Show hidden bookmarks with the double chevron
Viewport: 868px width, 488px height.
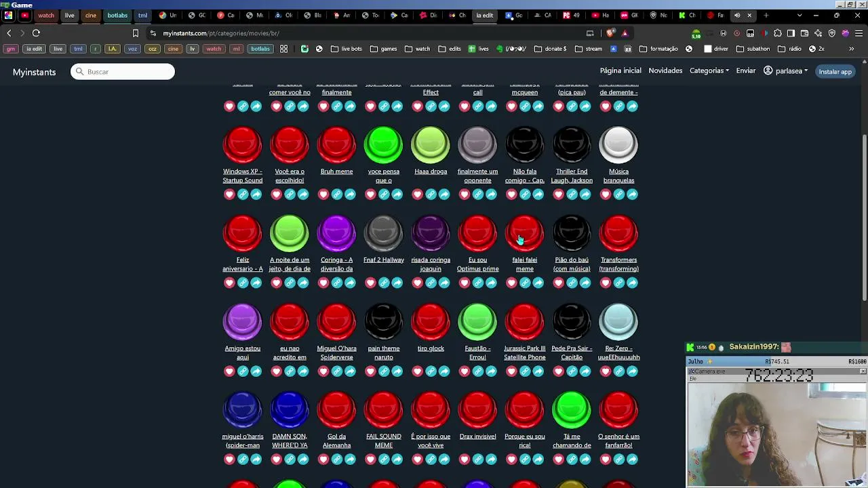(852, 49)
